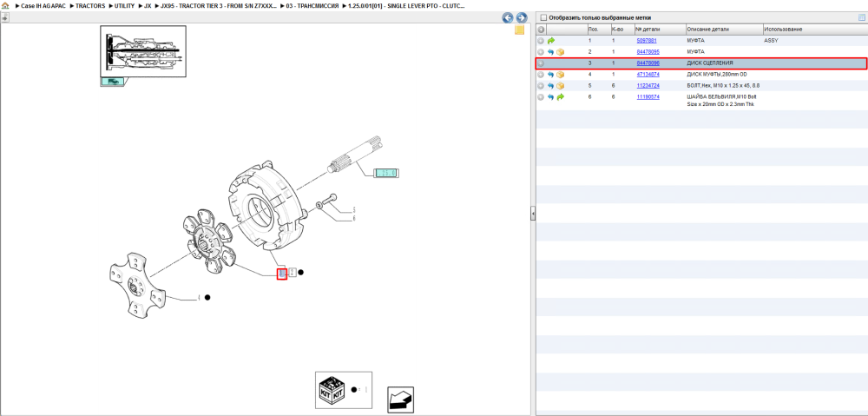Click the blue arrow icon for bolt row 5
The image size is (868, 416).
click(551, 86)
